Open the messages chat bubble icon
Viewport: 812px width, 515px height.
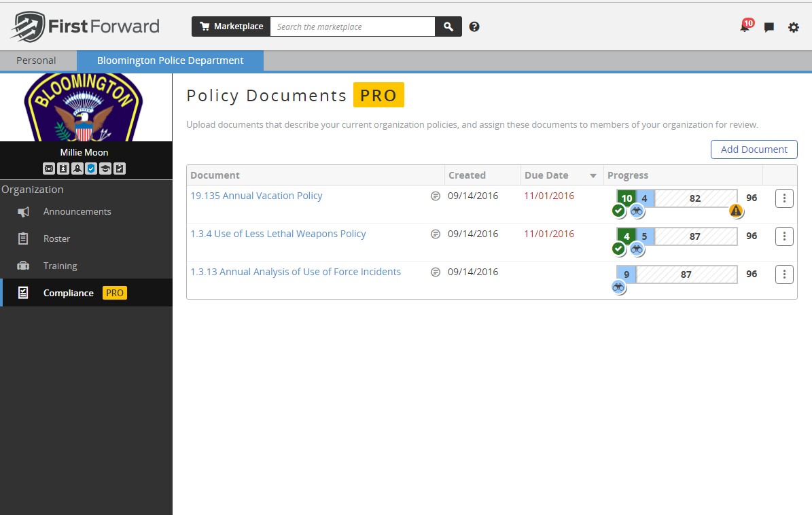point(769,27)
